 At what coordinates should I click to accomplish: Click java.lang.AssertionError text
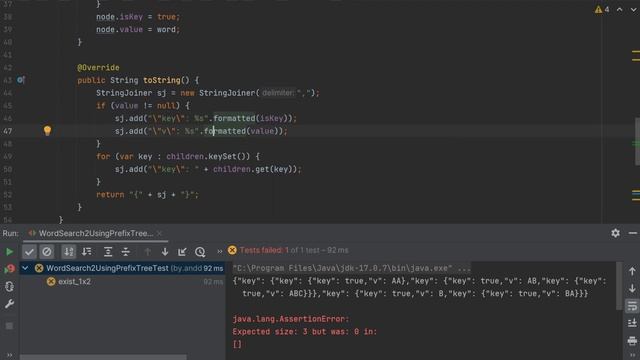click(291, 319)
